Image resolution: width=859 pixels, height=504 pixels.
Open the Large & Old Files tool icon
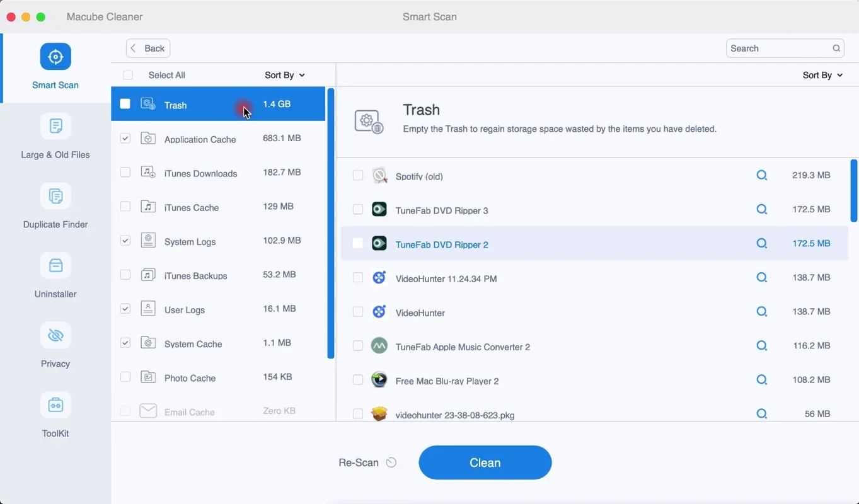(x=55, y=126)
